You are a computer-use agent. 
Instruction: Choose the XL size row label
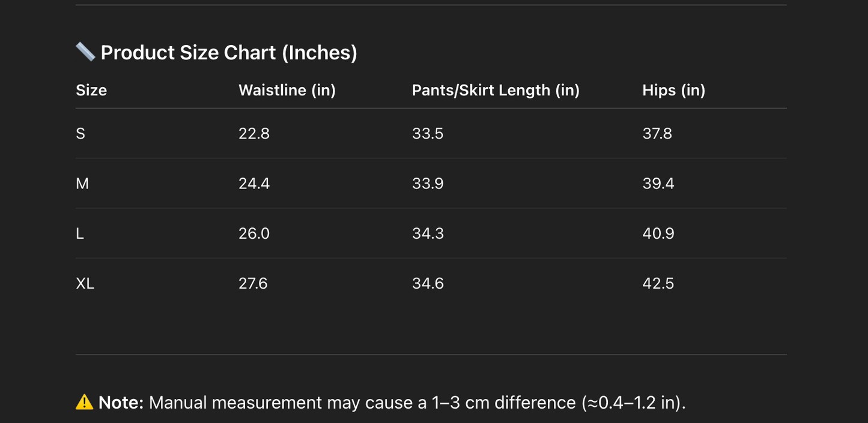[85, 283]
